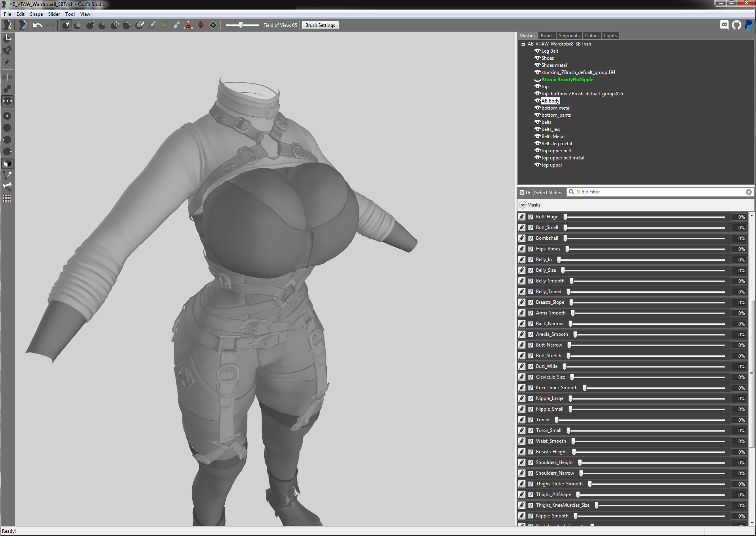Select the Move brush tool

pyautogui.click(x=115, y=25)
